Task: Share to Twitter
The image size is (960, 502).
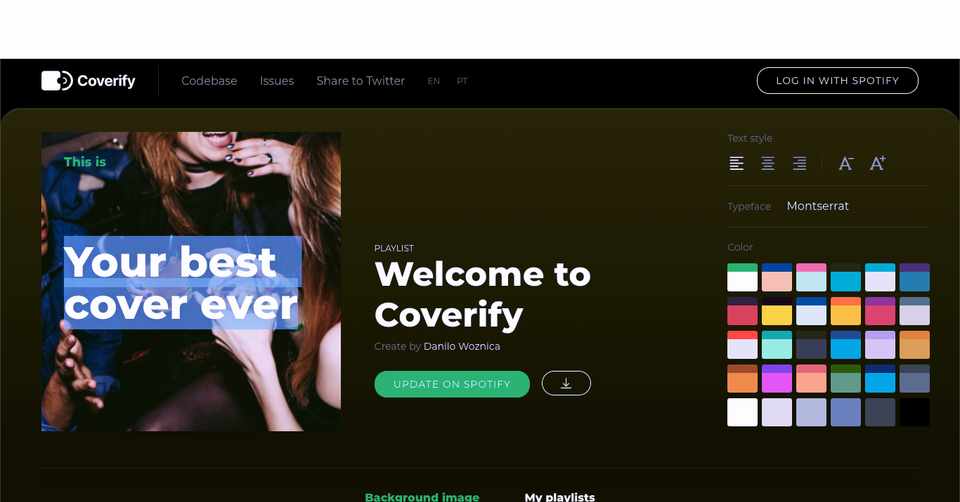Action: click(361, 81)
